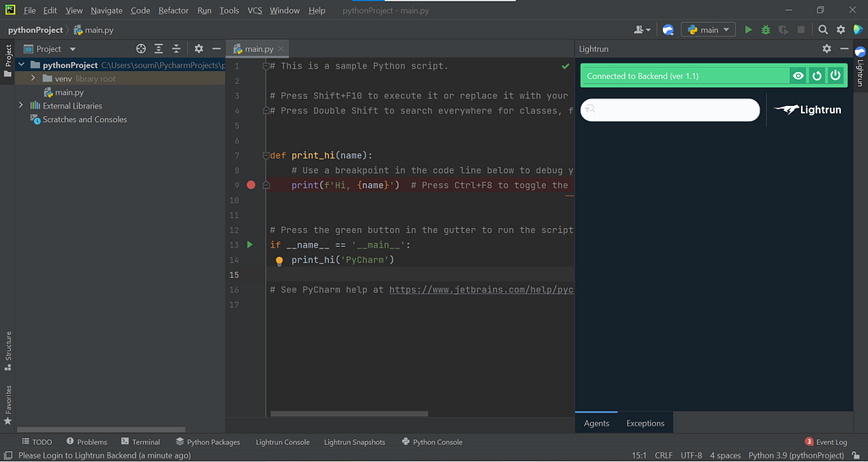Open the Python Packages tool window
This screenshot has height=462, width=868.
[x=209, y=442]
